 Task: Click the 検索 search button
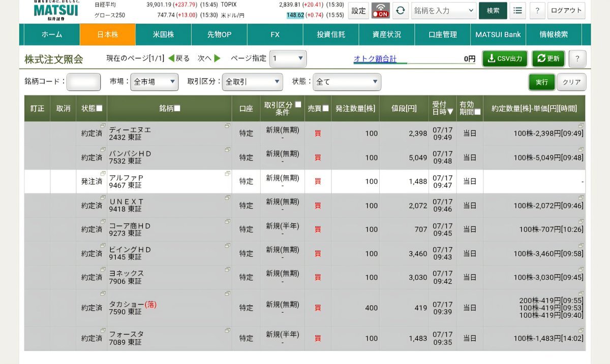493,10
